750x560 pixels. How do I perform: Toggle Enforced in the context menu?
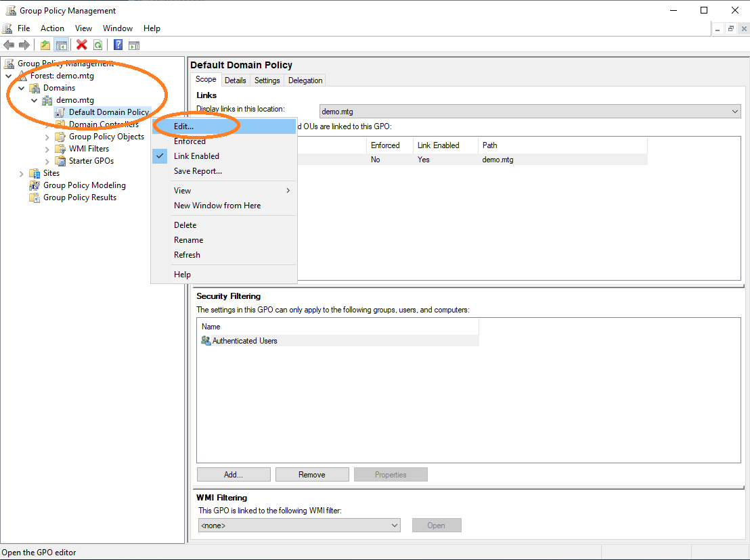(190, 141)
